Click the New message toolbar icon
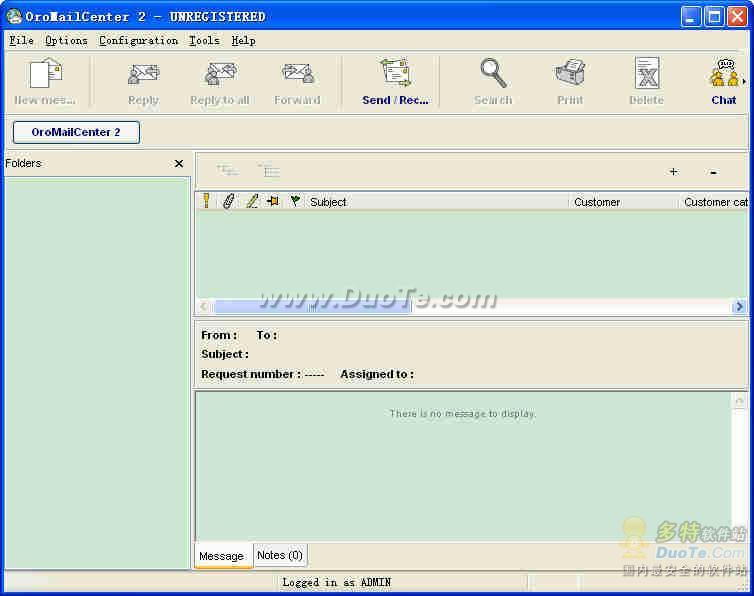The width and height of the screenshot is (754, 596). click(x=45, y=73)
